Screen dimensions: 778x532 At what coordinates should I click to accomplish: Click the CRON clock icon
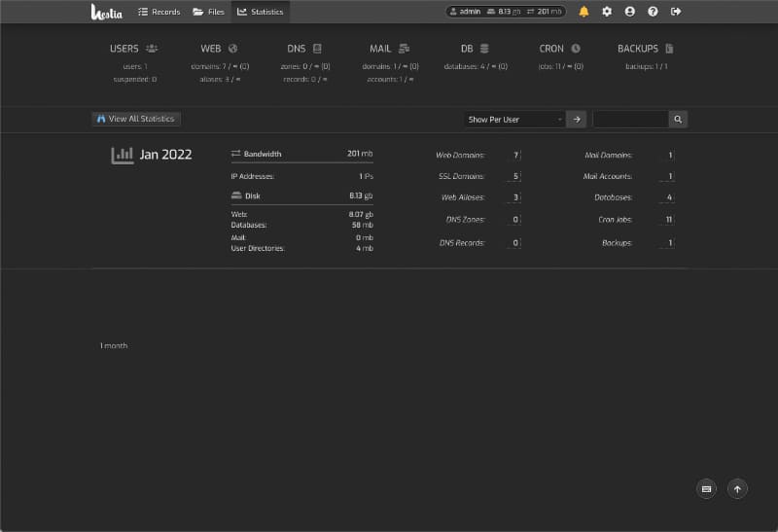[576, 49]
